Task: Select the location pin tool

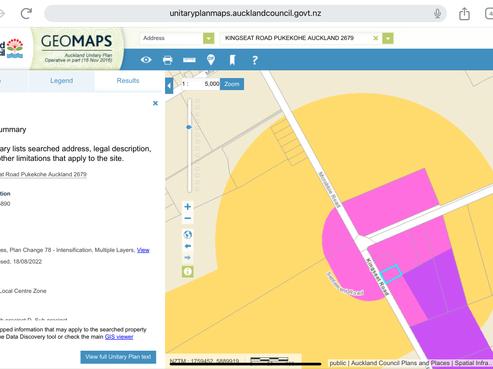Action: [211, 60]
